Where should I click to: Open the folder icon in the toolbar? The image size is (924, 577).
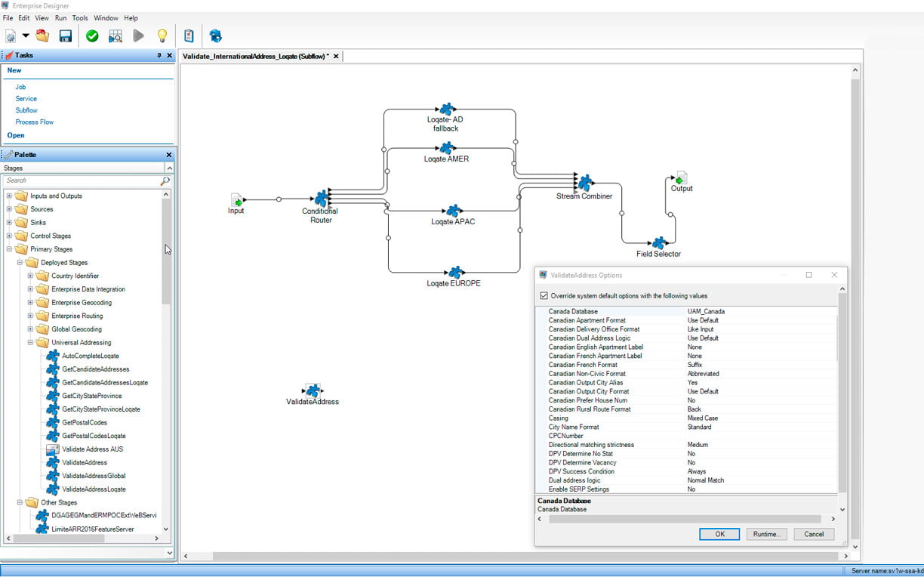tap(42, 35)
